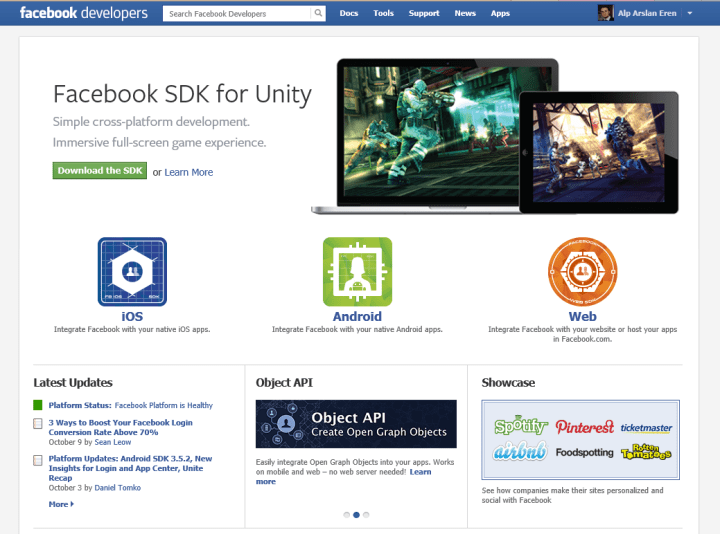Expand the account dropdown arrow
Viewport: 720px width, 534px height.
point(691,14)
